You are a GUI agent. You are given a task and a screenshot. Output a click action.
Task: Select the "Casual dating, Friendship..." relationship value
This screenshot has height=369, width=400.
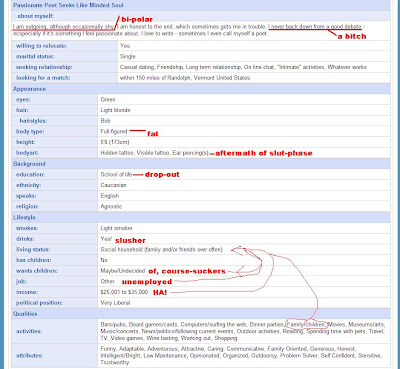(243, 67)
